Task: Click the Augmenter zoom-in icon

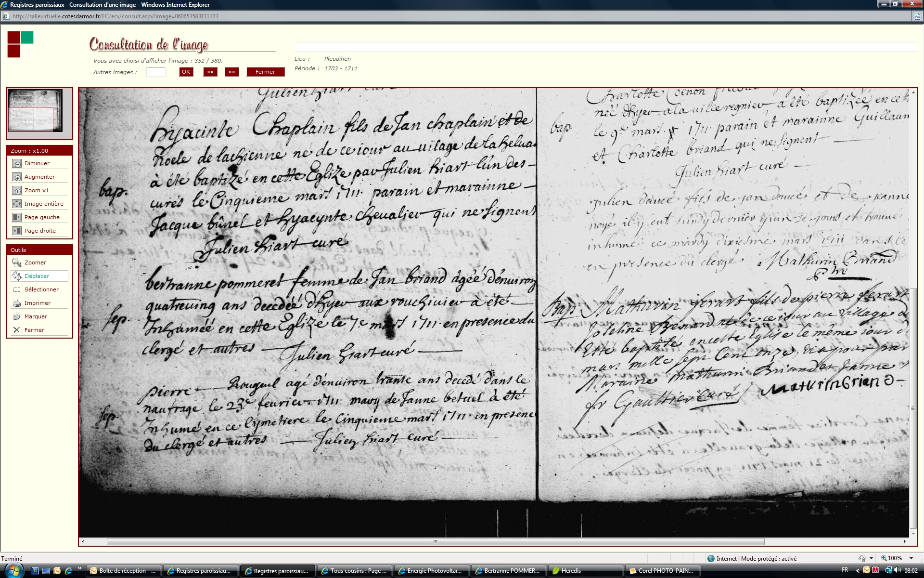Action: [17, 177]
